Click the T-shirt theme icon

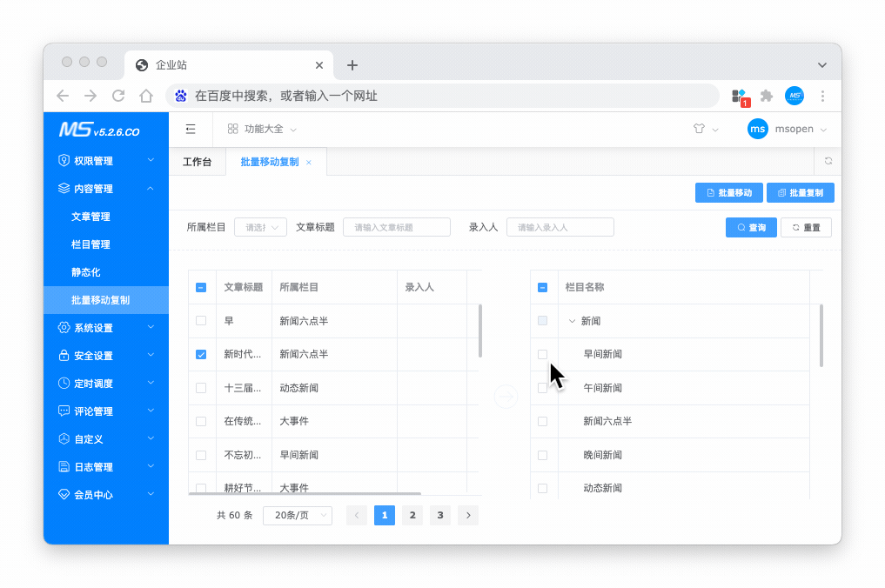point(699,129)
